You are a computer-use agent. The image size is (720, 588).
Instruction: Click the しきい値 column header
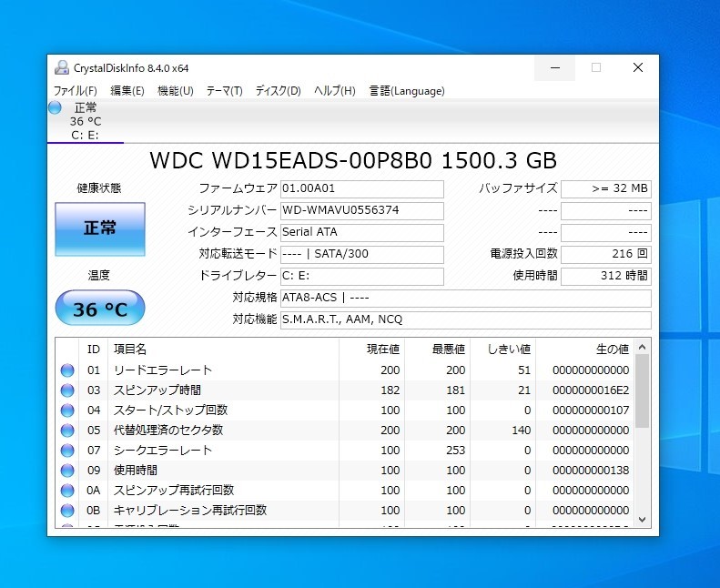tap(502, 350)
